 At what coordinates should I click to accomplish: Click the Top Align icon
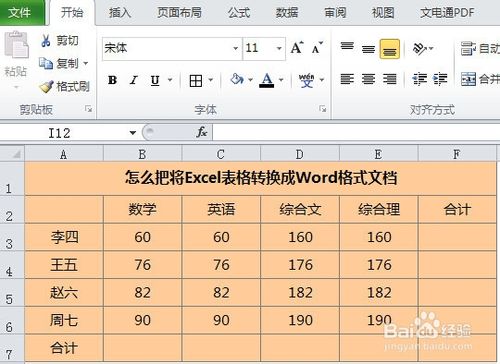347,47
